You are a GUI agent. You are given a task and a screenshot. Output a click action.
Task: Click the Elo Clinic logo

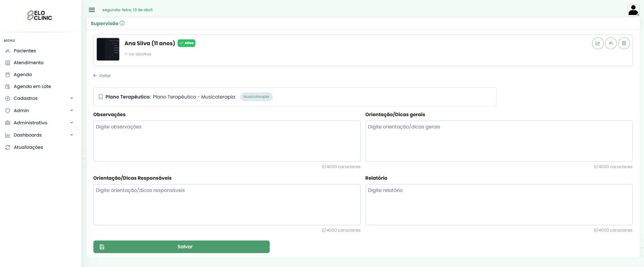40,16
